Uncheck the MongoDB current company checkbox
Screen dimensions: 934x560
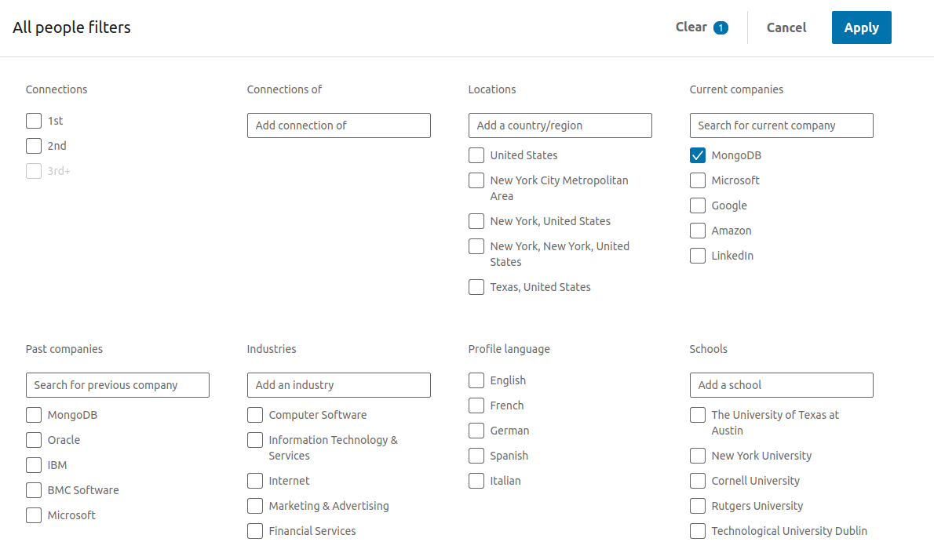[x=698, y=155]
